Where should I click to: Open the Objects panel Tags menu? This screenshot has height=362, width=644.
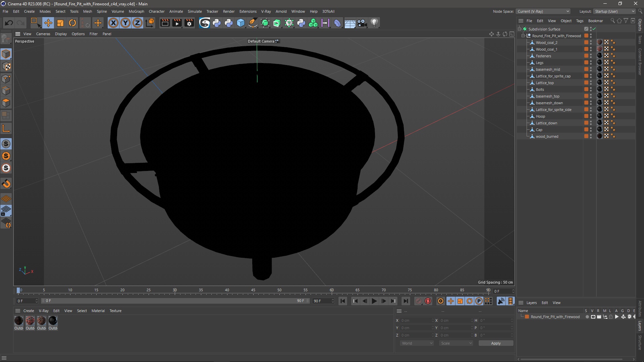point(580,21)
